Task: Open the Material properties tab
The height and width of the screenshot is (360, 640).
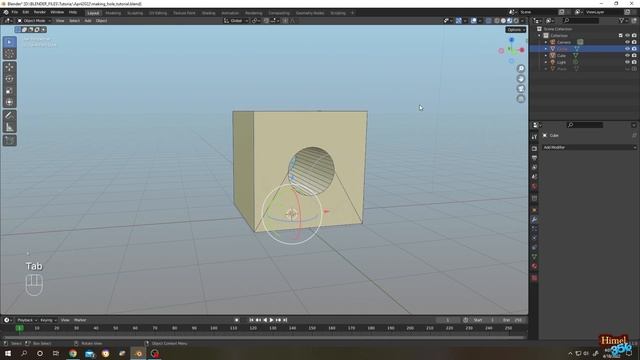Action: pyautogui.click(x=534, y=266)
